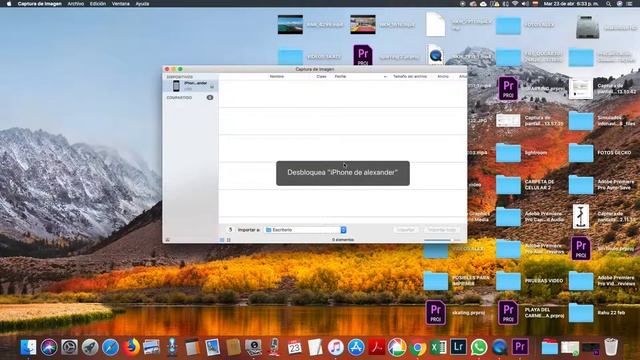The height and width of the screenshot is (360, 640).
Task: Open QuickTime Player from the Dock
Action: (x=499, y=347)
